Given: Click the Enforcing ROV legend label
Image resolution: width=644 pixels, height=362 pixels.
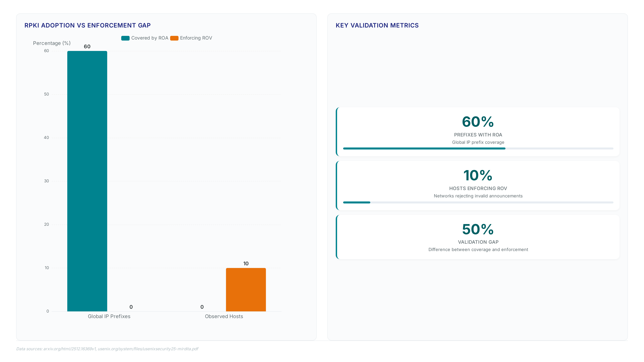Looking at the screenshot, I should click(x=196, y=38).
